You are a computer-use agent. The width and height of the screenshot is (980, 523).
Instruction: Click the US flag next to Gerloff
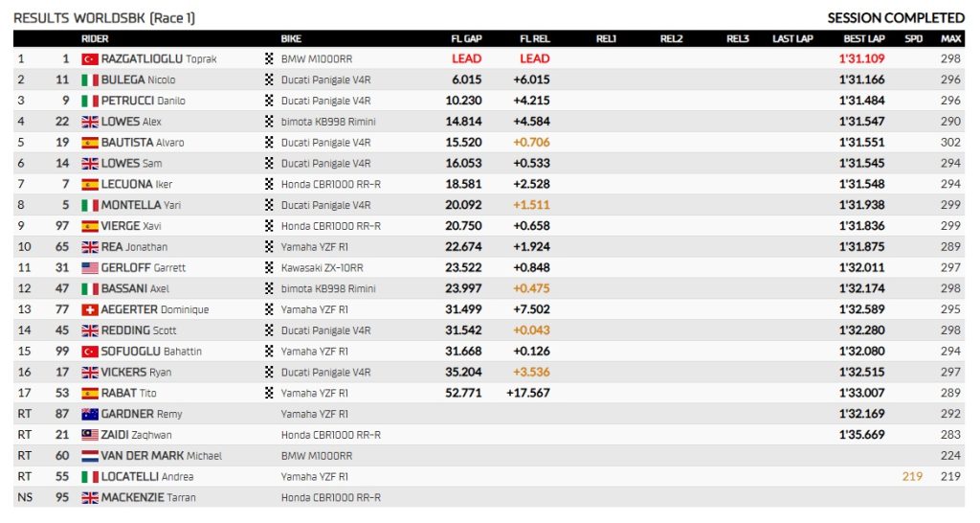click(90, 268)
